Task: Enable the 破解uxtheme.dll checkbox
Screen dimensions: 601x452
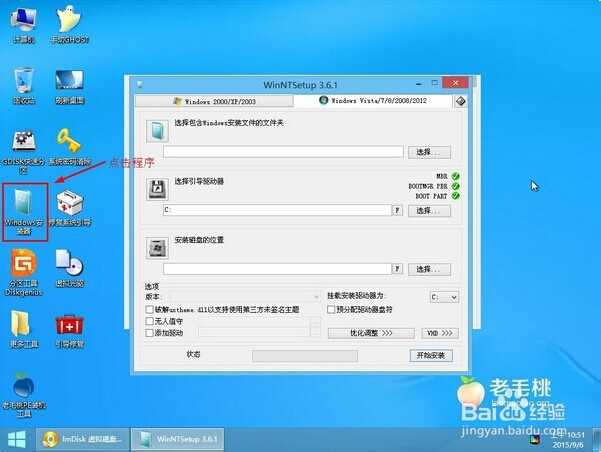Action: (x=150, y=310)
